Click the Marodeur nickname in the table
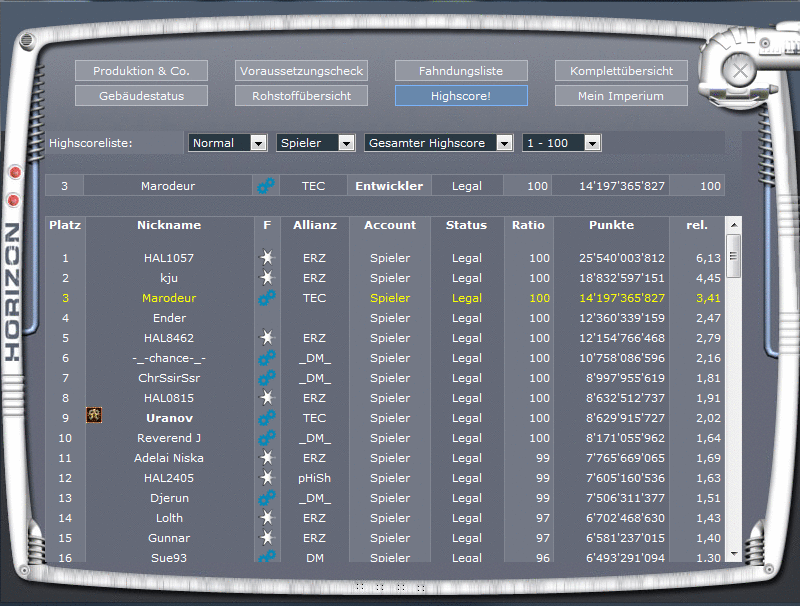The width and height of the screenshot is (800, 606). pyautogui.click(x=169, y=298)
